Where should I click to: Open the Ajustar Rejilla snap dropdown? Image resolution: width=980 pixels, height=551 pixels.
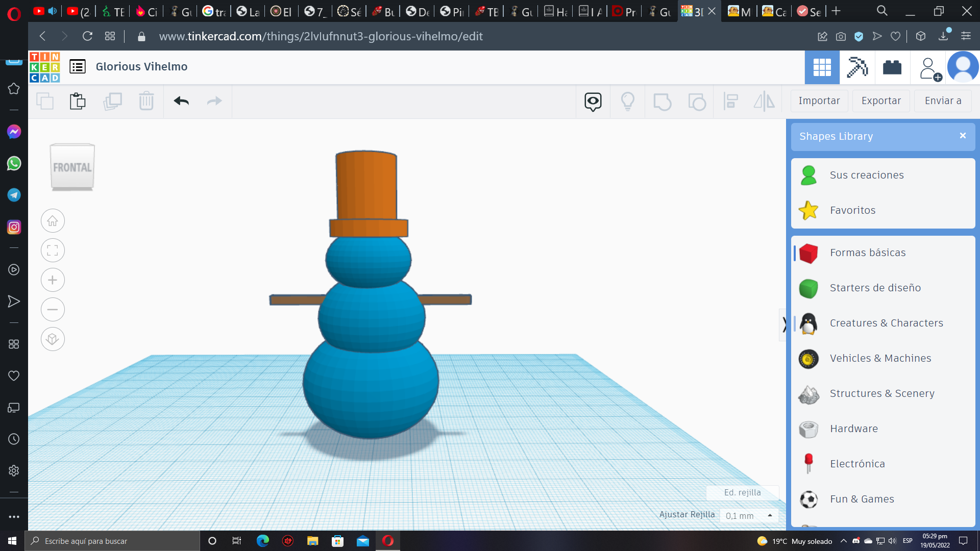(x=749, y=516)
